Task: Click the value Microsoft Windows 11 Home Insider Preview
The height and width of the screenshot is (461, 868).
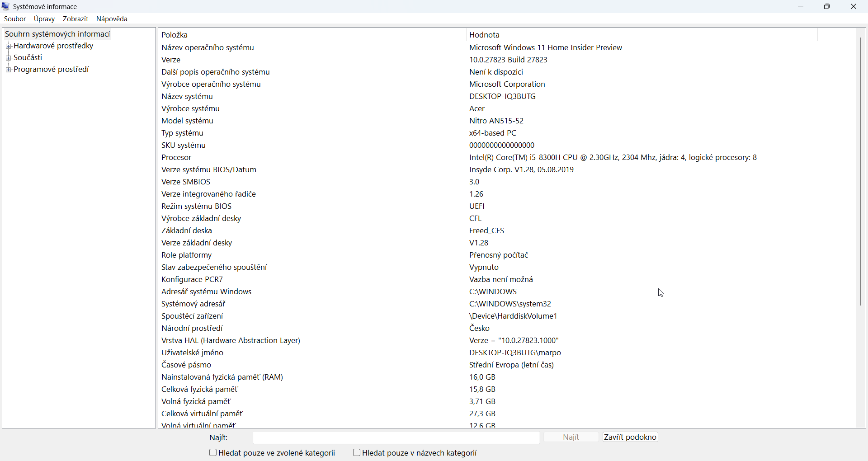Action: coord(546,47)
